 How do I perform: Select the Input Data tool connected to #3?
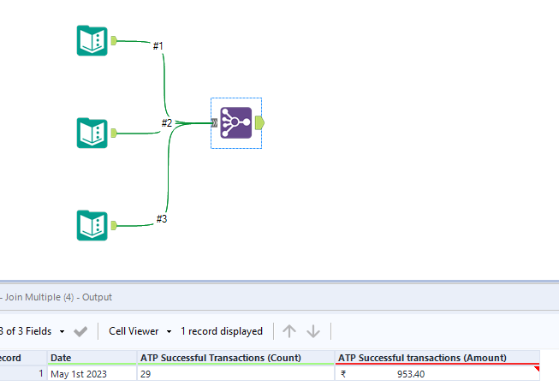point(92,225)
